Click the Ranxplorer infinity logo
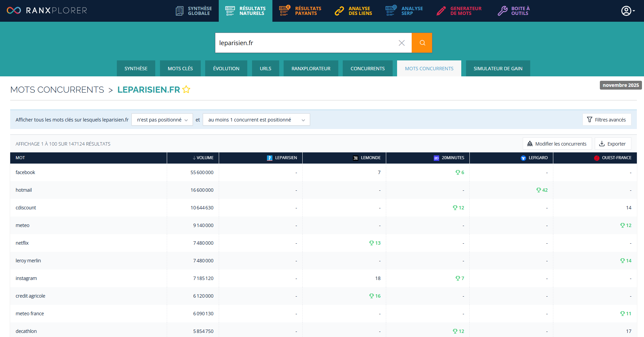 [x=14, y=11]
